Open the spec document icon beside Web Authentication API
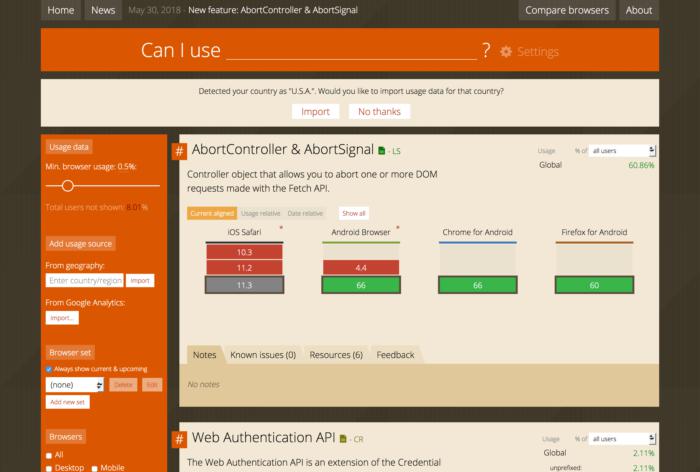Image resolution: width=700 pixels, height=472 pixels. coord(343,439)
